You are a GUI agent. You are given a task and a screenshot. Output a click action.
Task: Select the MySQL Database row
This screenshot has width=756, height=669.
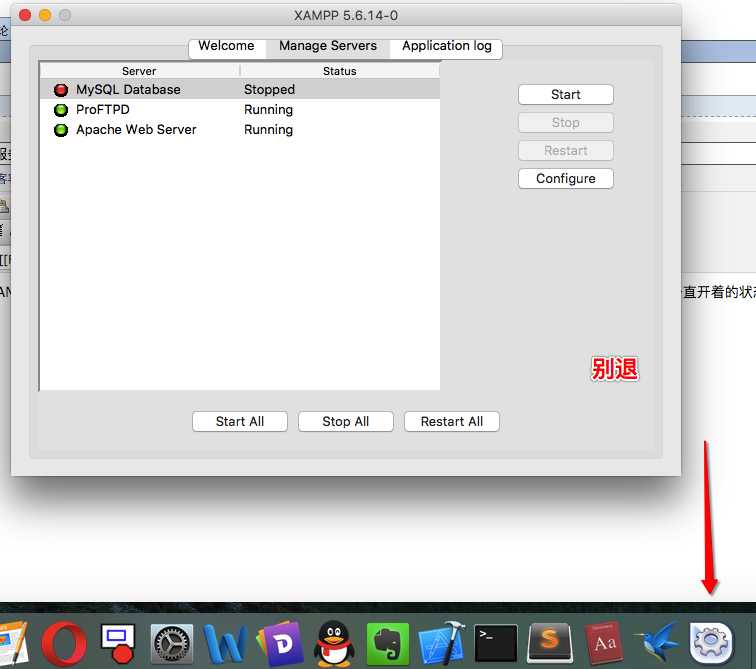coord(240,89)
